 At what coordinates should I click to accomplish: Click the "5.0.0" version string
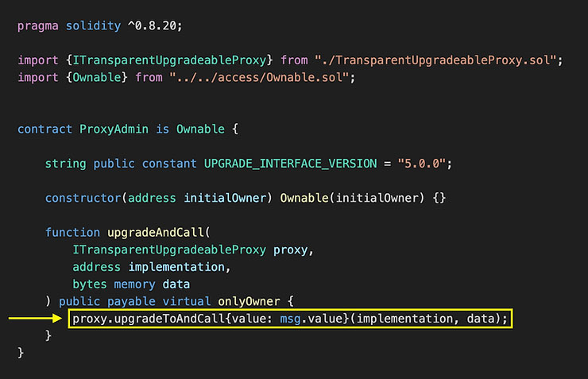click(421, 164)
